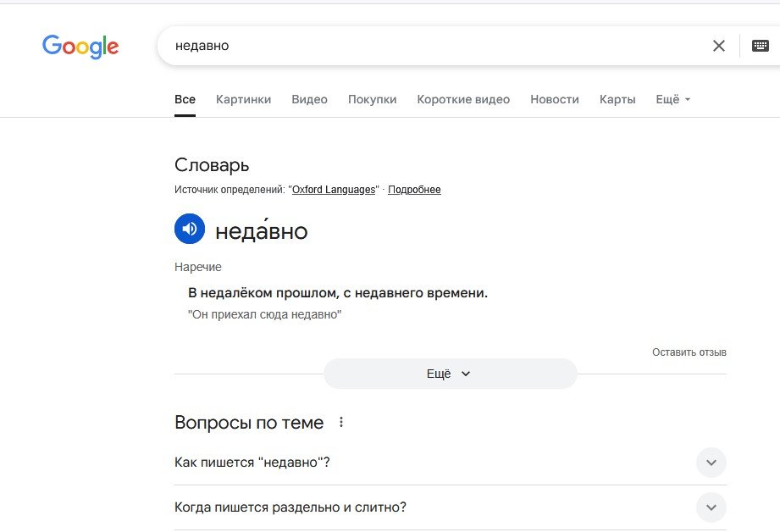Open the Ещё dropdown in search tabs
Image resolution: width=780 pixels, height=532 pixels.
coord(673,99)
